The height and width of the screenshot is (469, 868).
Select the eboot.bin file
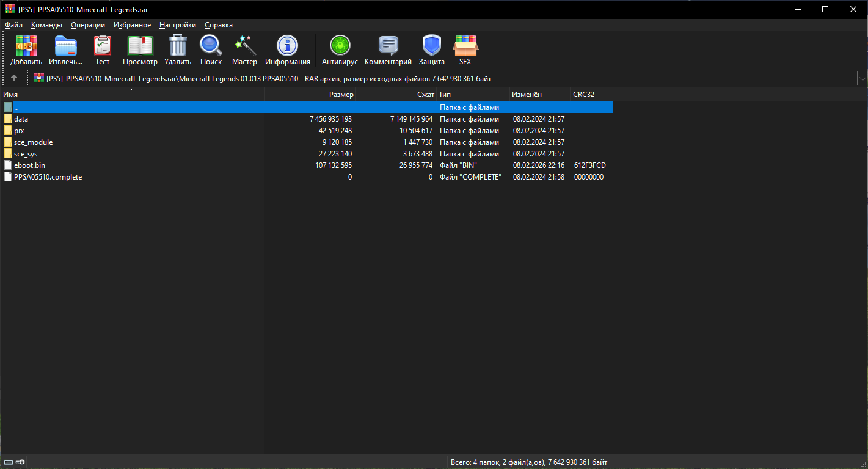tap(29, 165)
